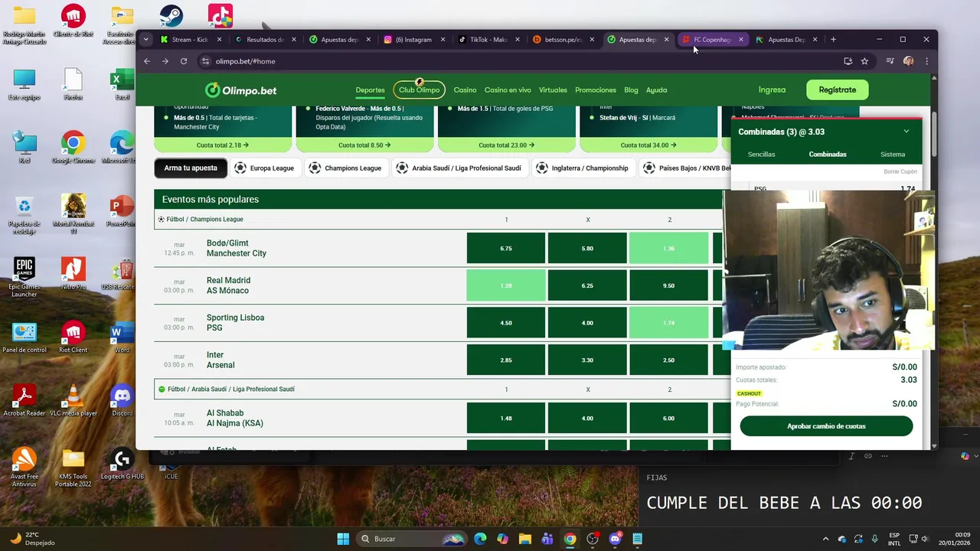The height and width of the screenshot is (551, 980).
Task: Open the Virtuales section
Action: (x=553, y=90)
